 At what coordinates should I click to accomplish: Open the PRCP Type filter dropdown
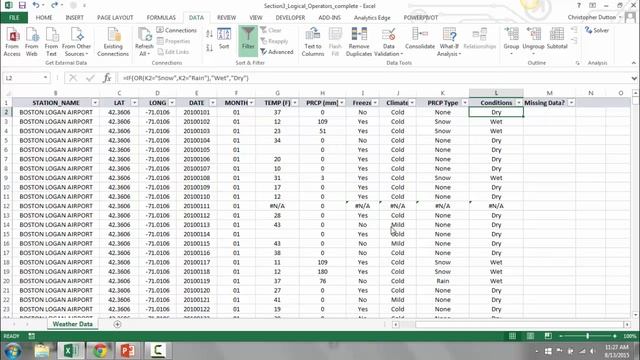pyautogui.click(x=464, y=102)
